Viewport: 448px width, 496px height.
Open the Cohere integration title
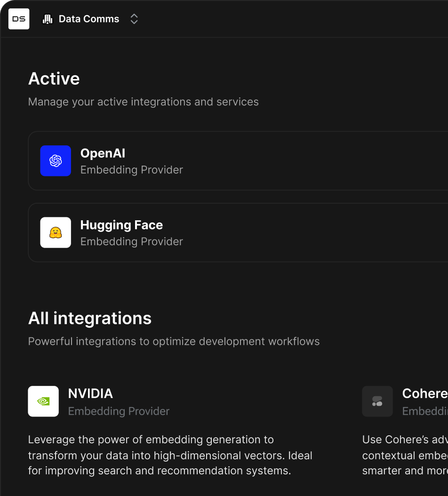(424, 393)
